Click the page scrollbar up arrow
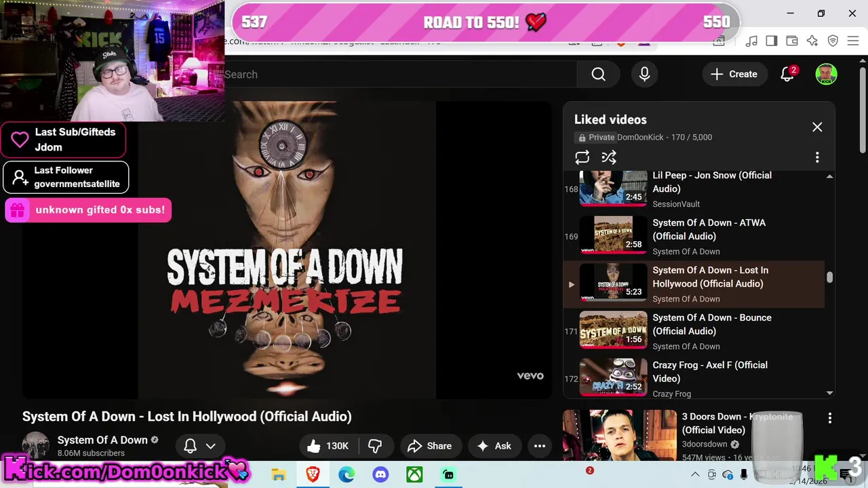This screenshot has height=488, width=868. point(863,60)
